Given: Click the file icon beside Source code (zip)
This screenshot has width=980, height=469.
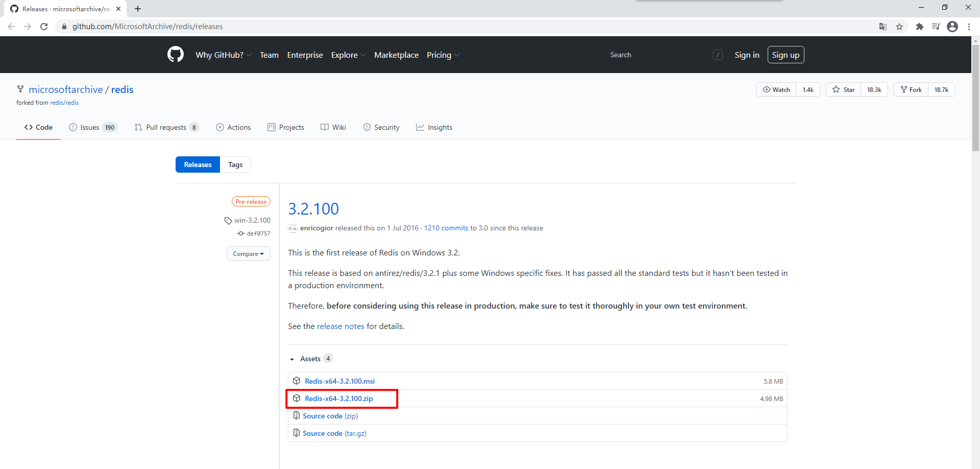Looking at the screenshot, I should (x=296, y=415).
